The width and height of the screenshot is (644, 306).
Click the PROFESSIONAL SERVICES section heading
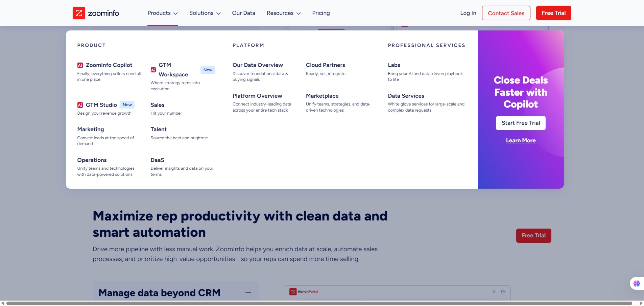coord(427,45)
